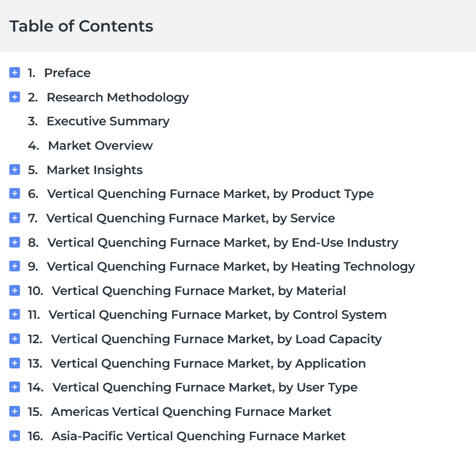Expand by User Type plus icon

pyautogui.click(x=14, y=387)
